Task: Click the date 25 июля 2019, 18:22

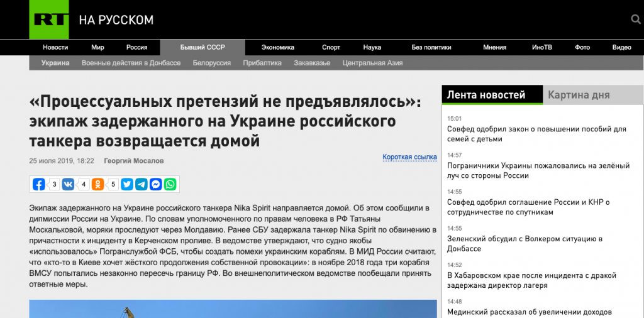Action: (x=62, y=161)
